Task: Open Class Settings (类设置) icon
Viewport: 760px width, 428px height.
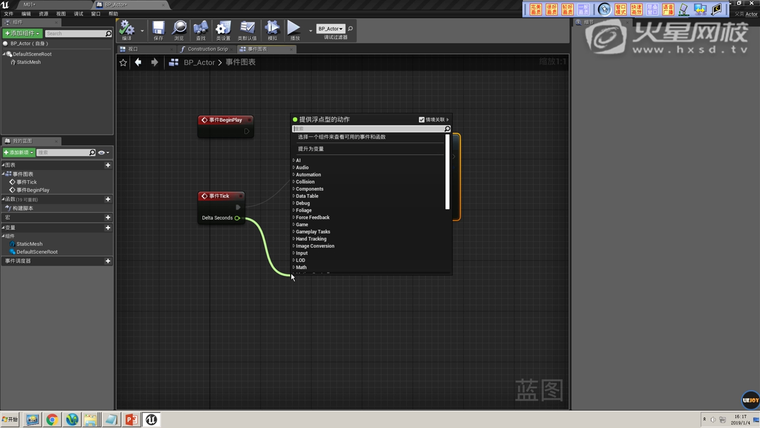Action: (224, 28)
